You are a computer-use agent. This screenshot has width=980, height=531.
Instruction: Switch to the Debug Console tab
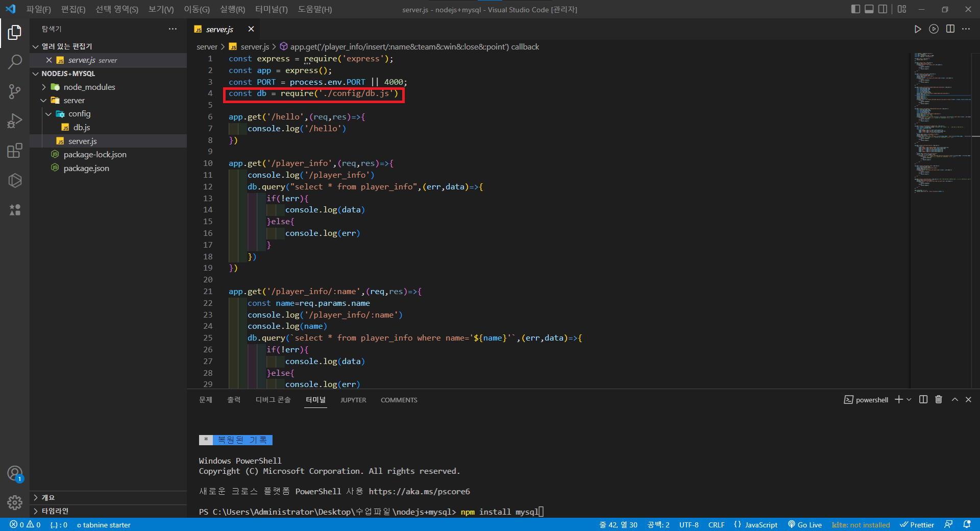(273, 400)
